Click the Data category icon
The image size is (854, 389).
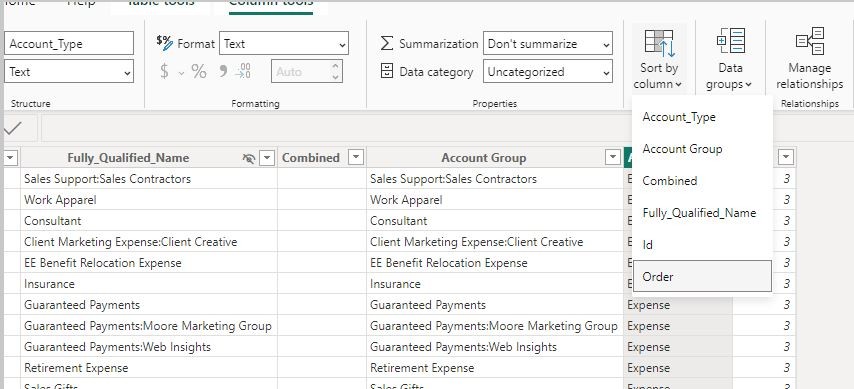pos(387,71)
